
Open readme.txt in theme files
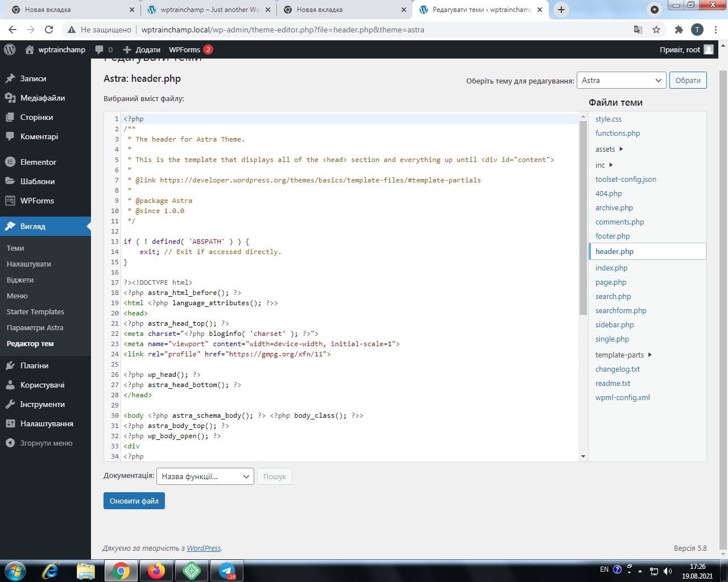613,383
